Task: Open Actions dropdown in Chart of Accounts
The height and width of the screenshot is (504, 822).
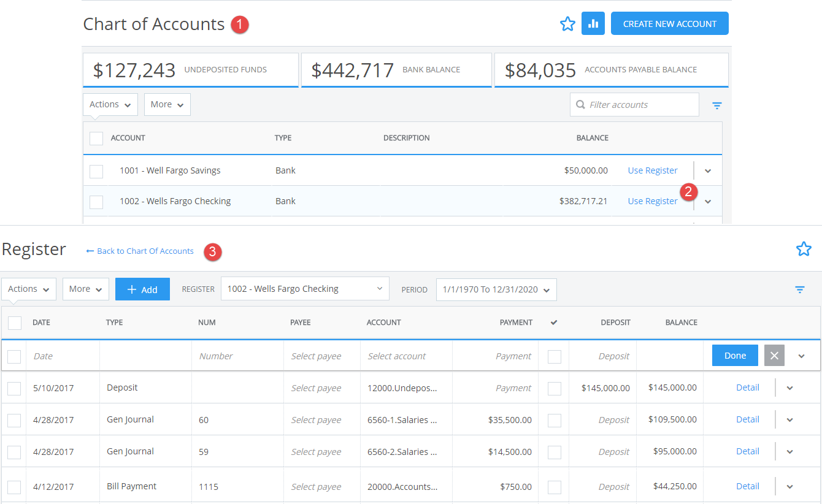Action: 110,104
